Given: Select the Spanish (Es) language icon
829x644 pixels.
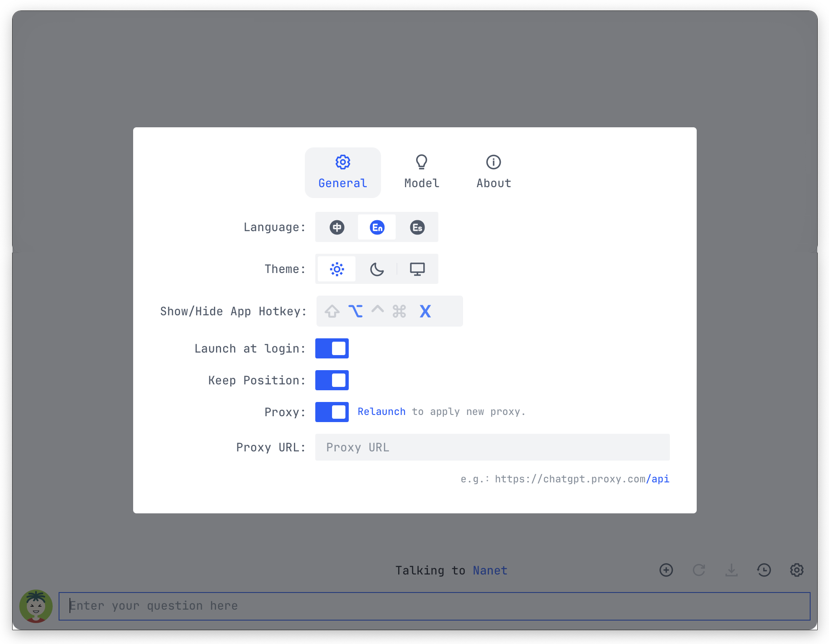Looking at the screenshot, I should pyautogui.click(x=417, y=227).
